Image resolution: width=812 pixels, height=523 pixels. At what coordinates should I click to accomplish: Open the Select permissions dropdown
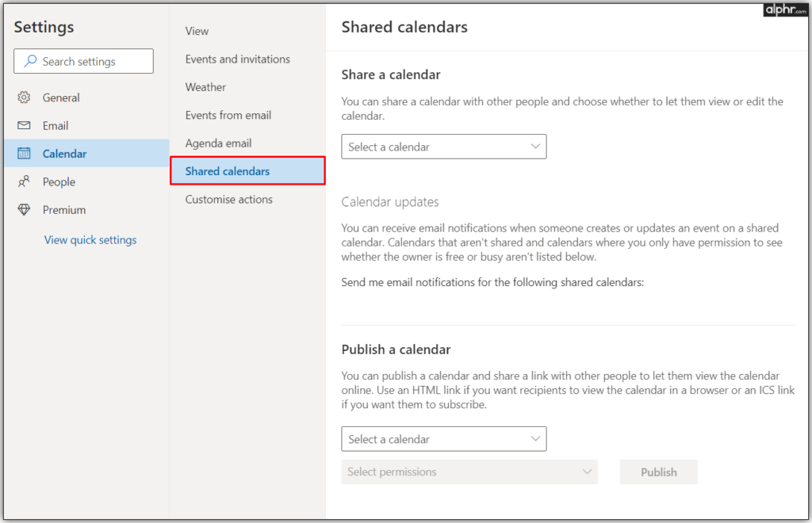click(469, 472)
